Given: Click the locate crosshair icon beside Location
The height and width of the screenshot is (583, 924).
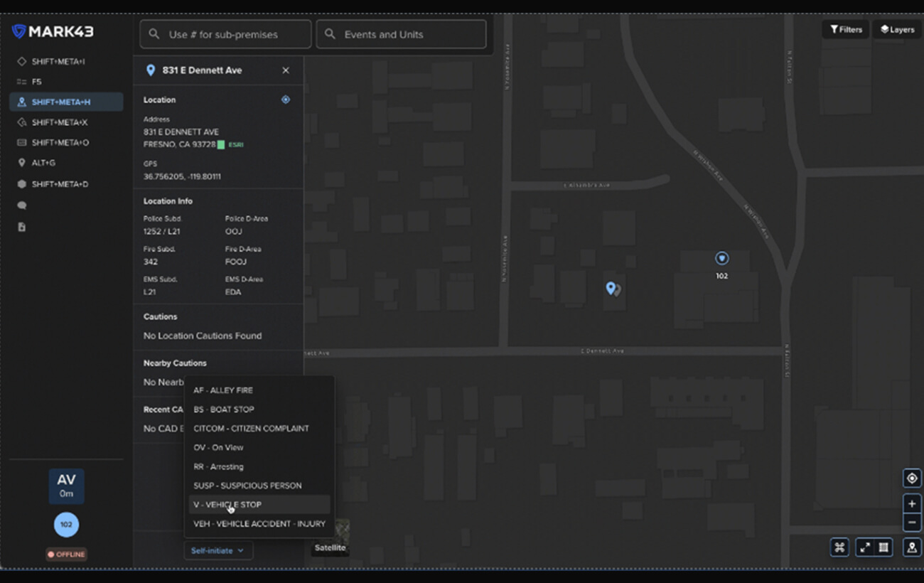Looking at the screenshot, I should [286, 100].
